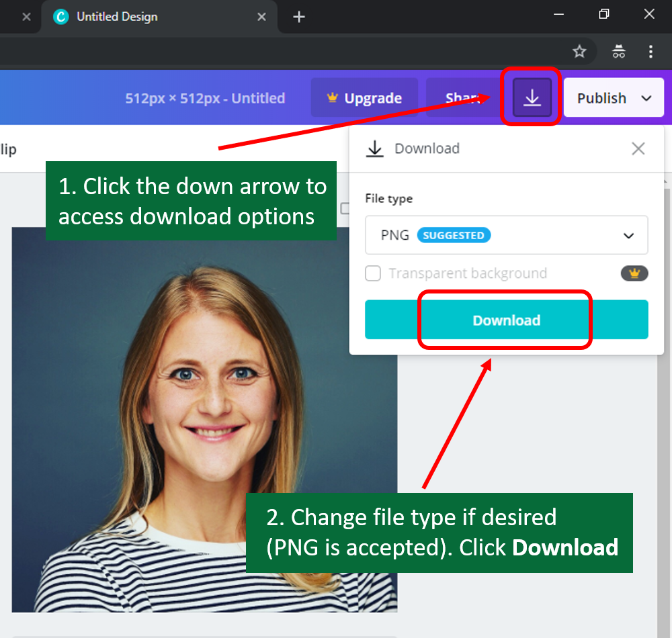Enable the Transparent background checkbox
672x638 pixels.
coord(373,273)
